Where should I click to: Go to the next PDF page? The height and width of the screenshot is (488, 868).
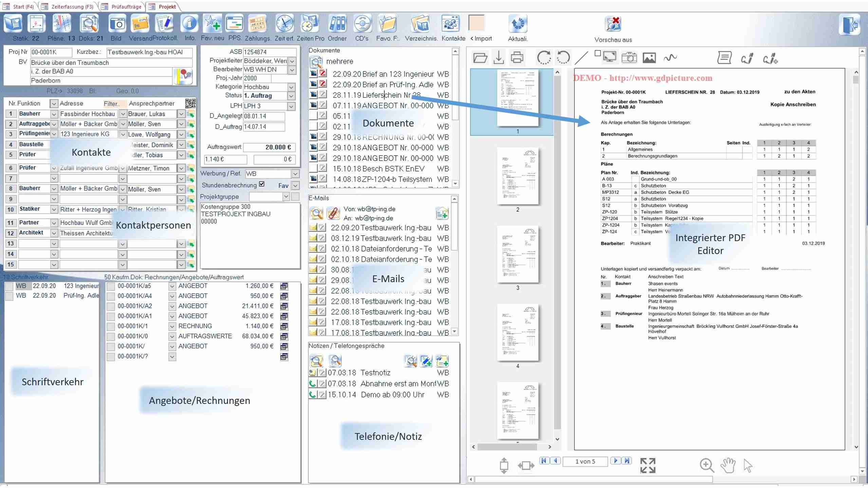click(x=615, y=461)
